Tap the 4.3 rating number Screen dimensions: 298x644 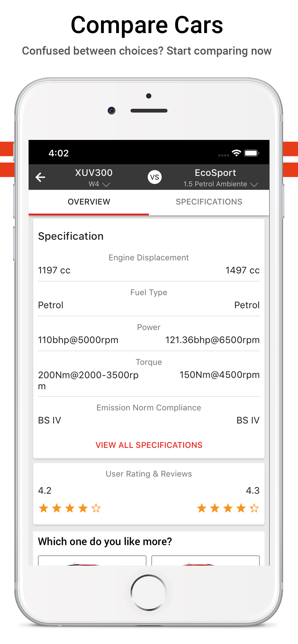tap(253, 490)
